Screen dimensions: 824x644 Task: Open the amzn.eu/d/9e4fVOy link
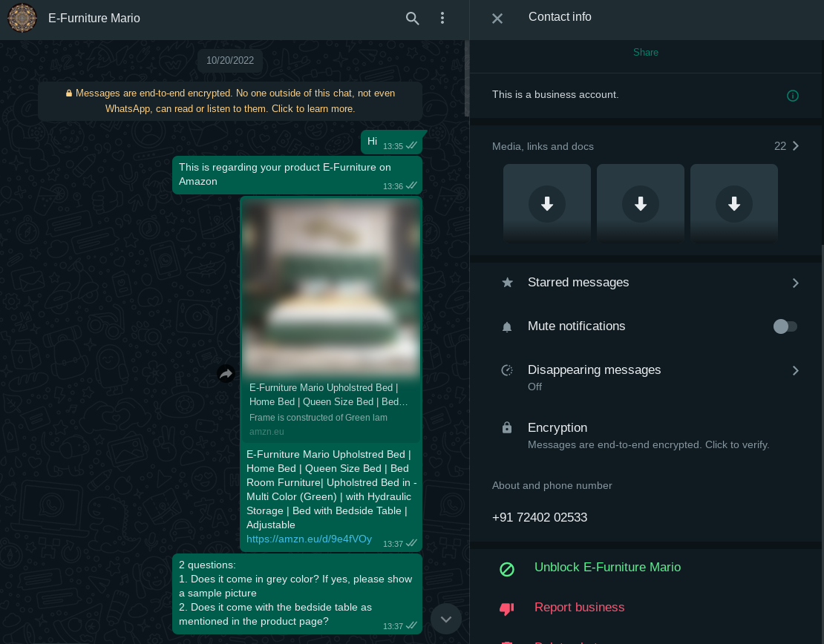click(309, 539)
